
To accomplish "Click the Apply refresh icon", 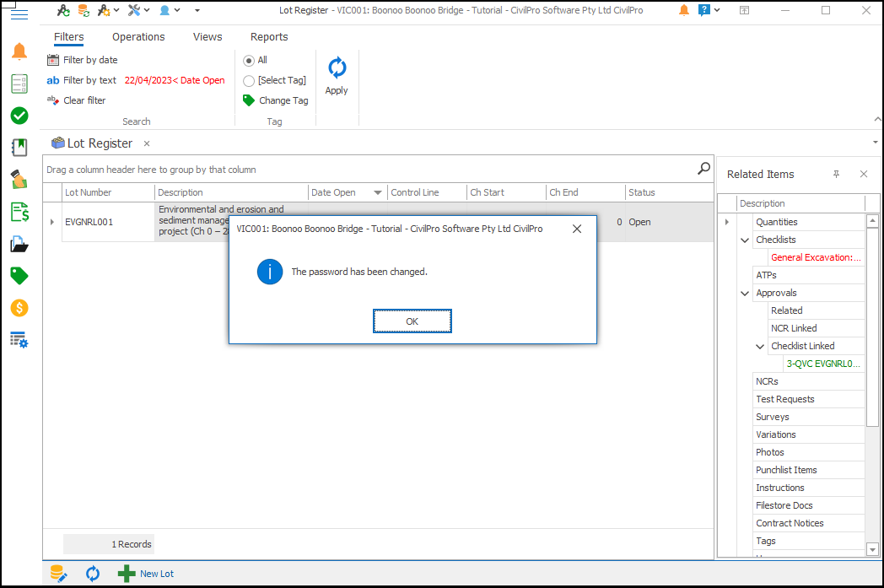I will [x=337, y=68].
